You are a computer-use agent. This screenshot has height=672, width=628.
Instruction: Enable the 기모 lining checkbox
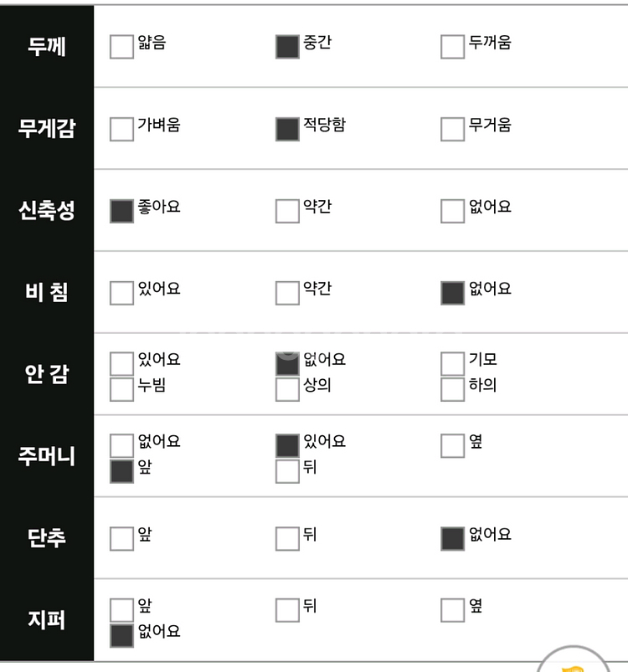(x=452, y=363)
